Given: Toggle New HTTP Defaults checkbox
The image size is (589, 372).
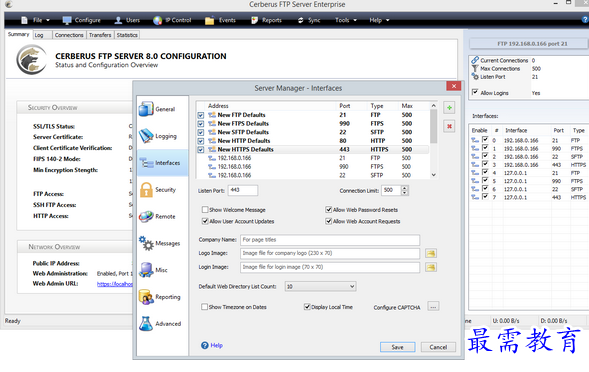Looking at the screenshot, I should point(201,141).
